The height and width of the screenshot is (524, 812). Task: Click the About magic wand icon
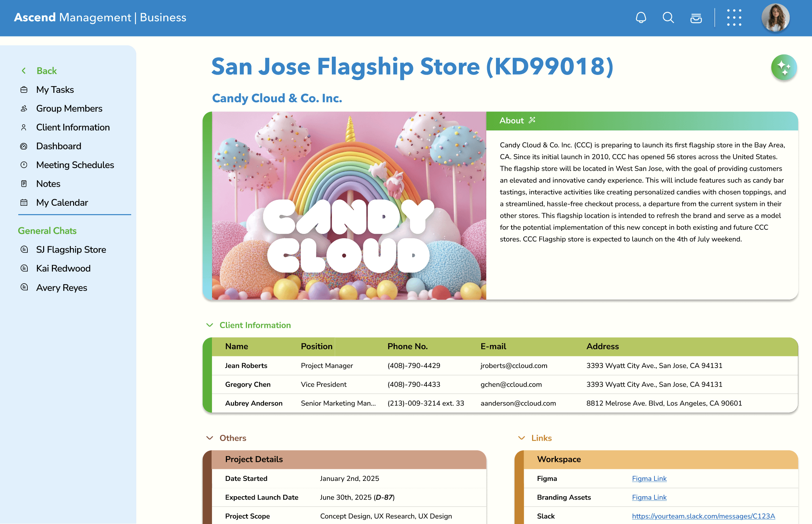pyautogui.click(x=532, y=120)
